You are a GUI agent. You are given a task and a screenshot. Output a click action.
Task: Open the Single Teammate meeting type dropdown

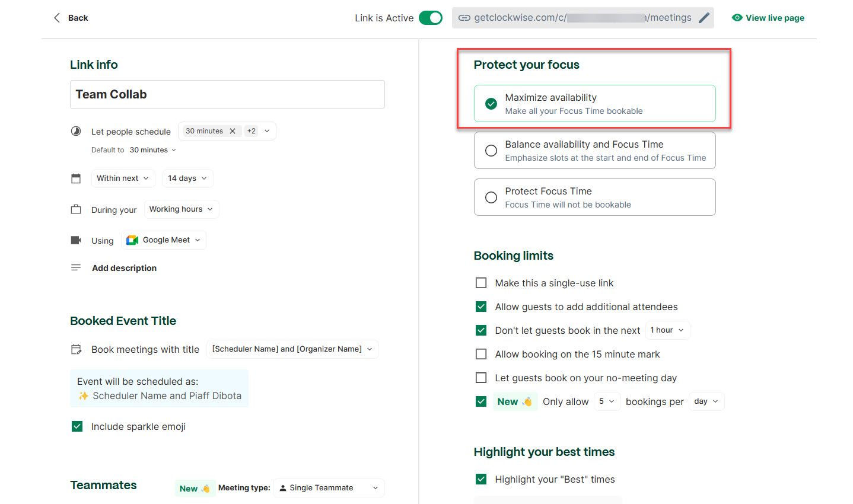pos(329,488)
